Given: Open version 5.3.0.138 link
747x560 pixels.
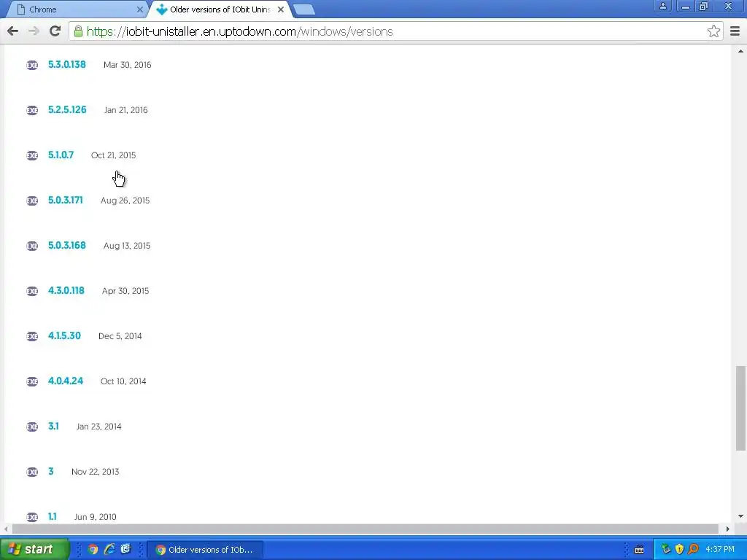Looking at the screenshot, I should click(66, 64).
